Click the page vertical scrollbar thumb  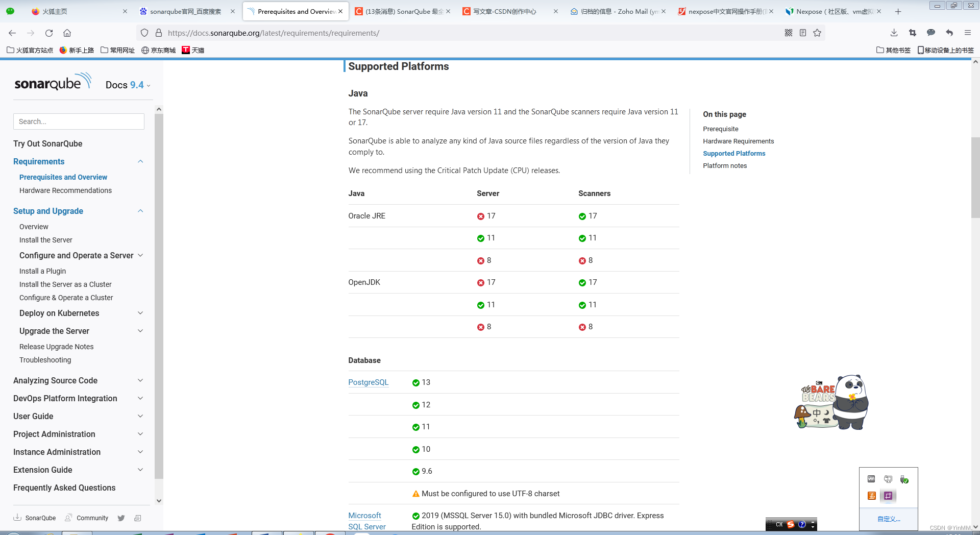pyautogui.click(x=975, y=178)
